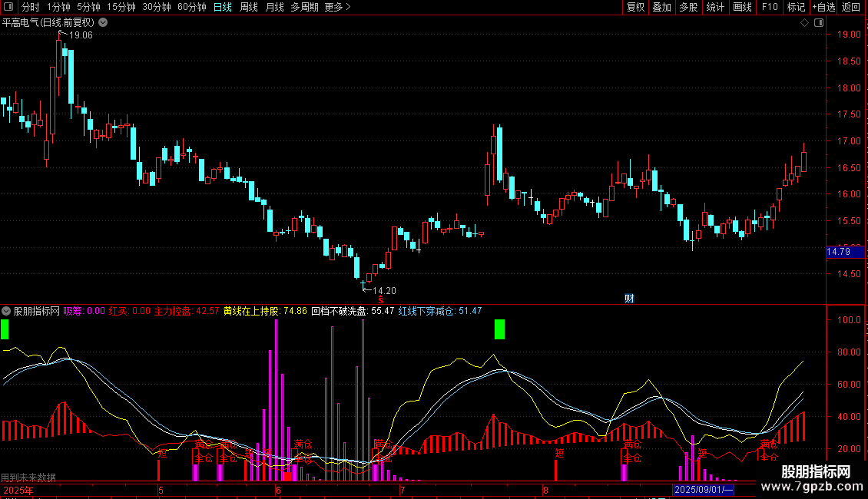Switch to 分时 intraday view
The height and width of the screenshot is (499, 868).
(x=31, y=7)
